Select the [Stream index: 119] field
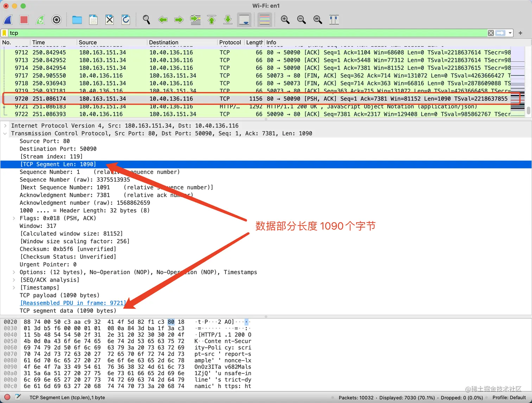The width and height of the screenshot is (532, 403). [51, 156]
